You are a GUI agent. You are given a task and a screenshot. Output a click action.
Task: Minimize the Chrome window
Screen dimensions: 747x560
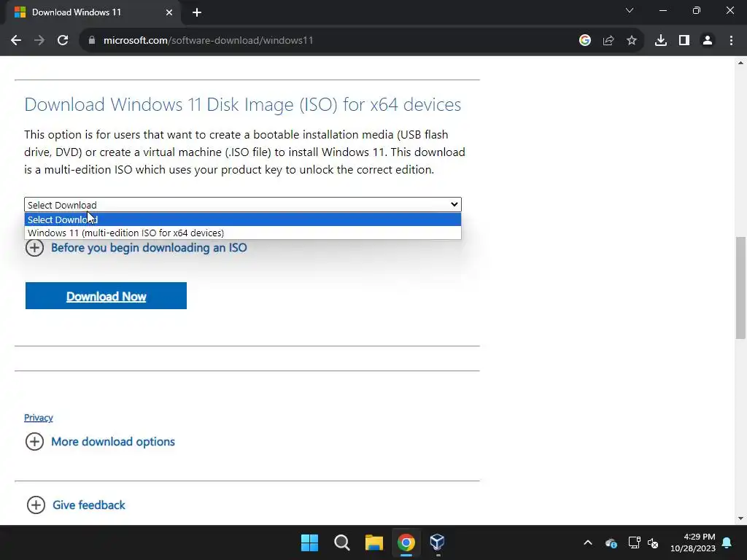pyautogui.click(x=662, y=10)
